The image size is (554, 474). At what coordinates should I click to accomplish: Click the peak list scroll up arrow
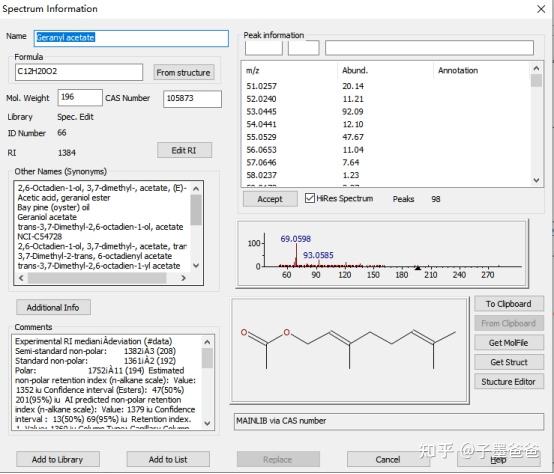coord(536,69)
